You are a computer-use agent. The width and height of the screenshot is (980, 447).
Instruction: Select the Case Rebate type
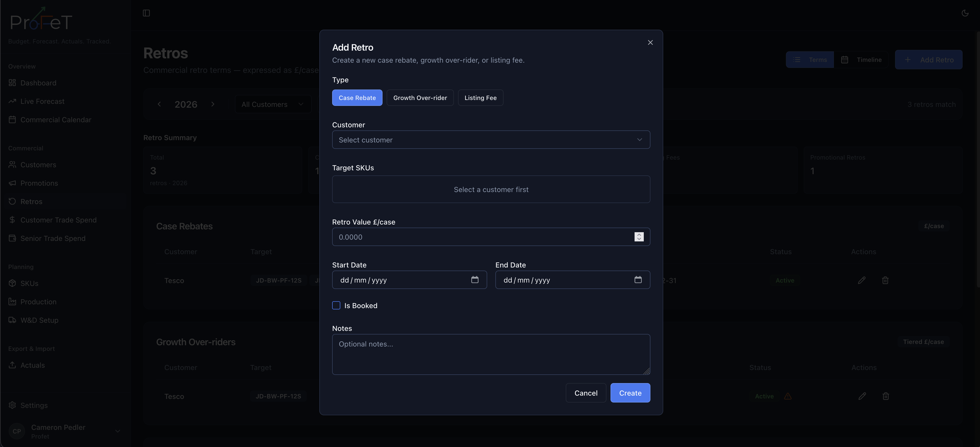coord(357,98)
